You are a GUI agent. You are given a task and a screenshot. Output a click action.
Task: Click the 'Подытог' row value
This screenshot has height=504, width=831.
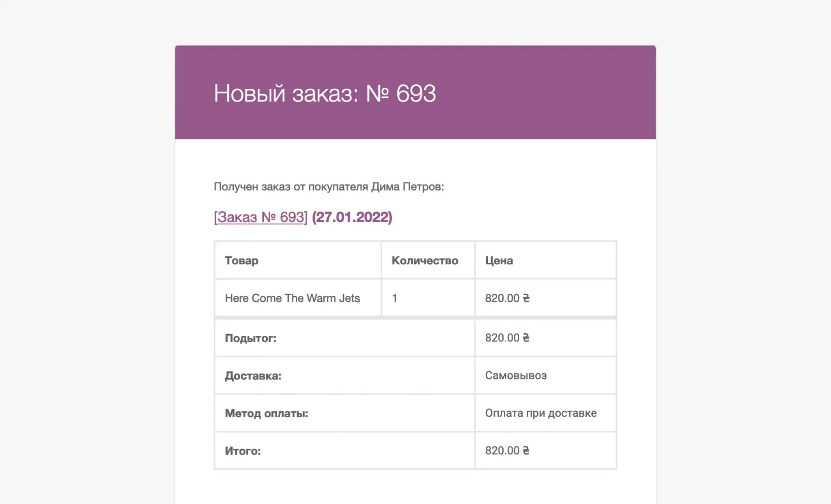[x=508, y=337]
